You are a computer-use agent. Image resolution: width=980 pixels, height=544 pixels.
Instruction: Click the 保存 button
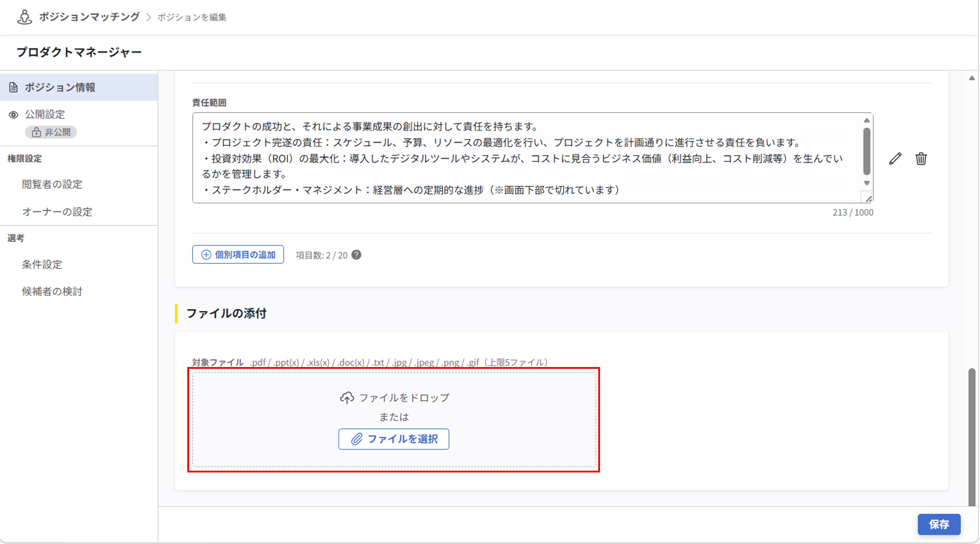click(x=939, y=524)
